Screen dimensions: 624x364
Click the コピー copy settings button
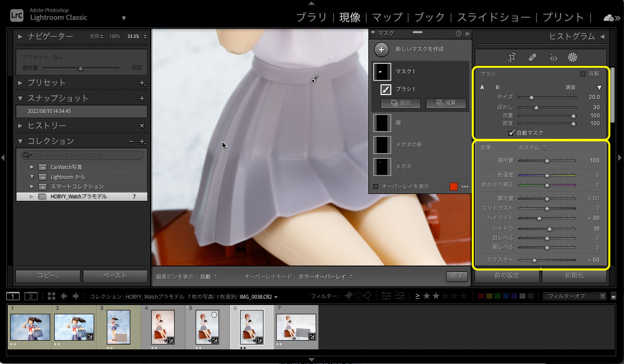coord(48,276)
